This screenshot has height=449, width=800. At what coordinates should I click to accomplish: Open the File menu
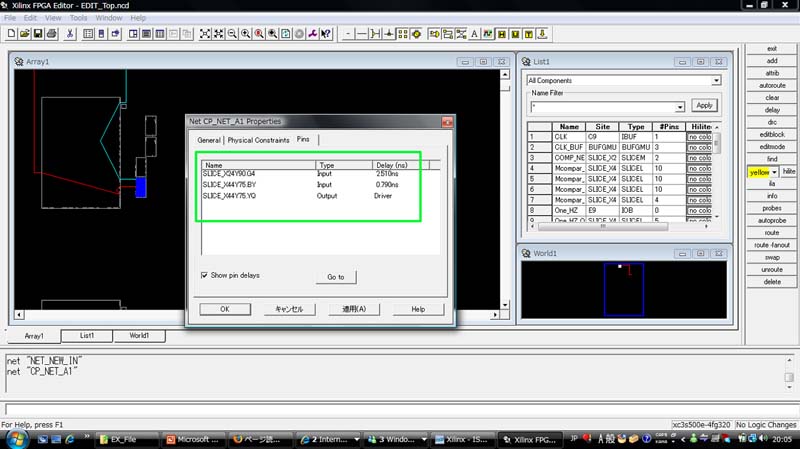pyautogui.click(x=10, y=18)
